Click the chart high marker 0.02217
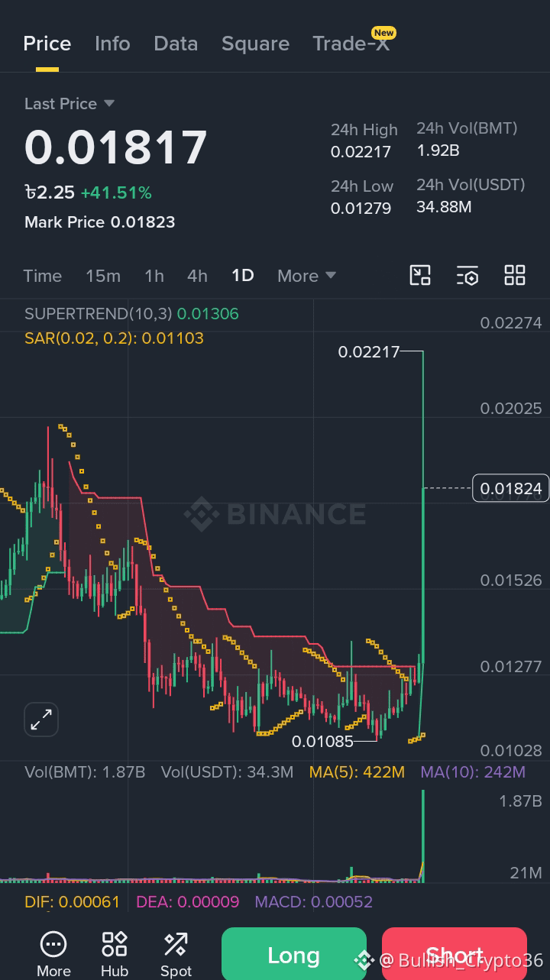550x980 pixels. [x=369, y=352]
